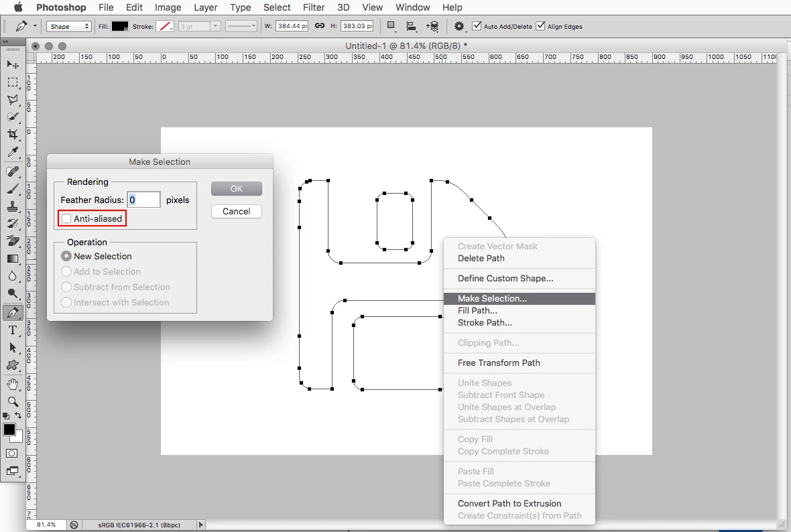Select the Clone Stamp tool

[x=13, y=206]
